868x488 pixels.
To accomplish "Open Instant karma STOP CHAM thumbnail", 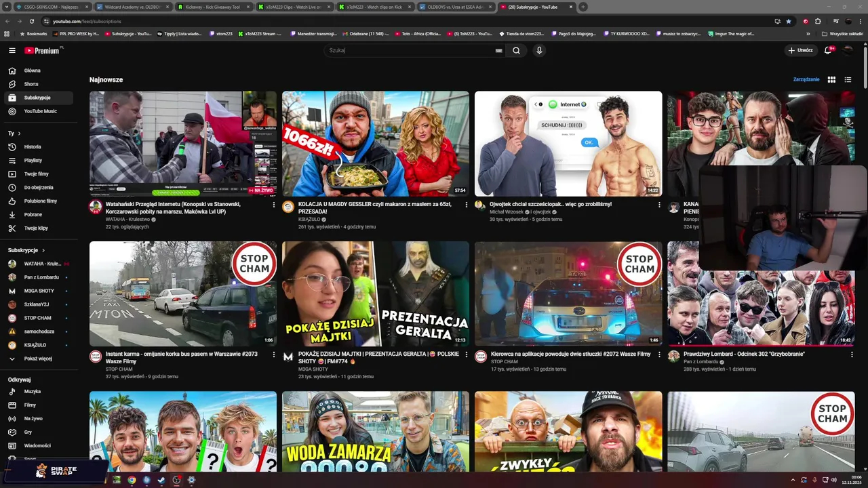I will pyautogui.click(x=183, y=293).
